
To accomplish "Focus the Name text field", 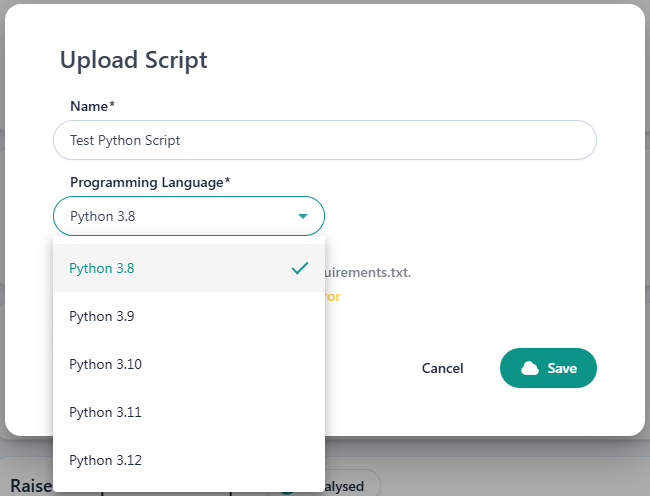I will point(324,140).
